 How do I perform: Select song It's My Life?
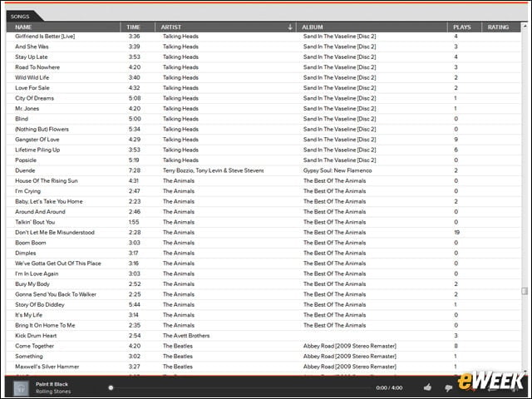tap(28, 315)
